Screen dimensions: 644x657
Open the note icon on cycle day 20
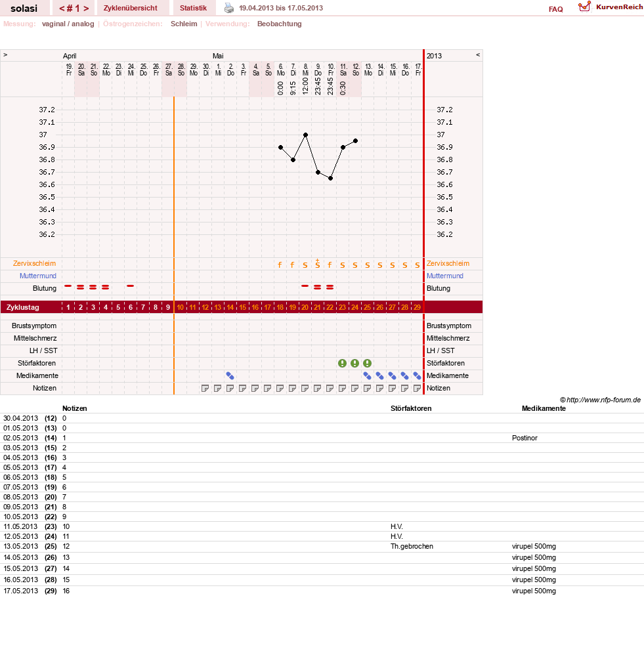tap(305, 389)
